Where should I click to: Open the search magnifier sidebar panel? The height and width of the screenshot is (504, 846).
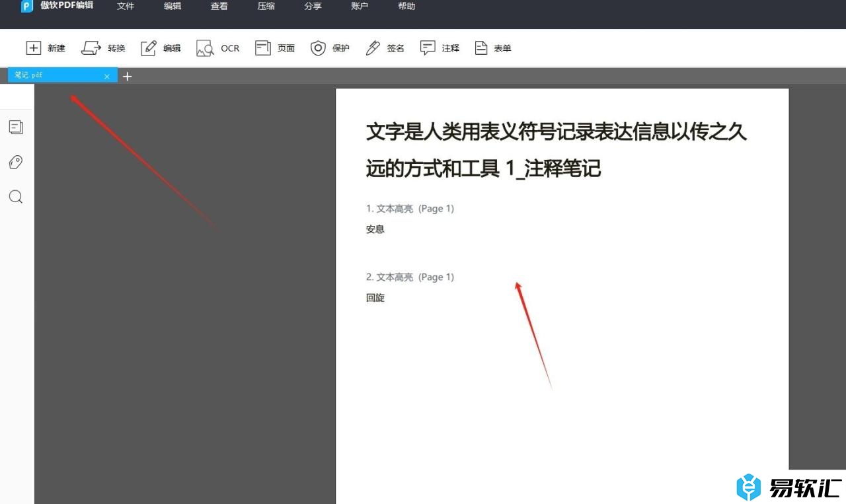pyautogui.click(x=16, y=197)
